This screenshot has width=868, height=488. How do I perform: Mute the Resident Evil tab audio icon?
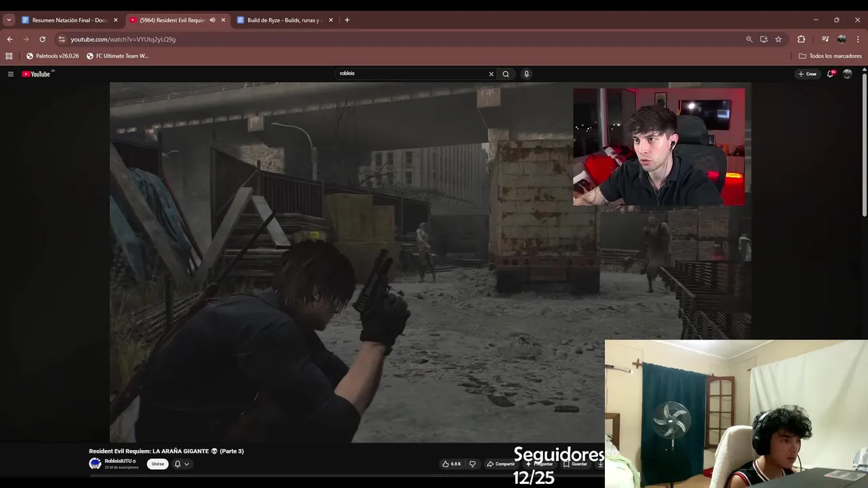(x=212, y=20)
